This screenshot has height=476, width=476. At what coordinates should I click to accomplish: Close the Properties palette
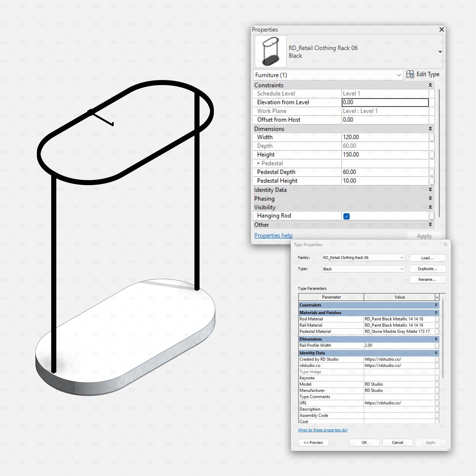(x=441, y=30)
